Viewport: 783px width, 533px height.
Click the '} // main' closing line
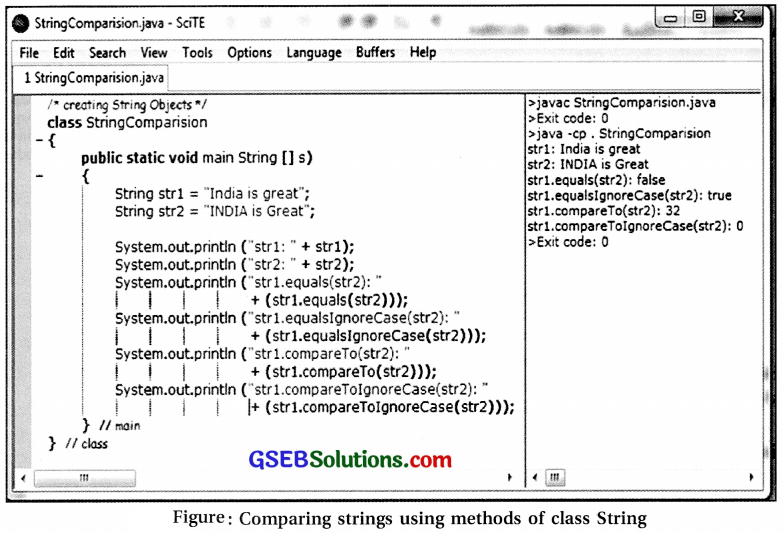tap(111, 426)
